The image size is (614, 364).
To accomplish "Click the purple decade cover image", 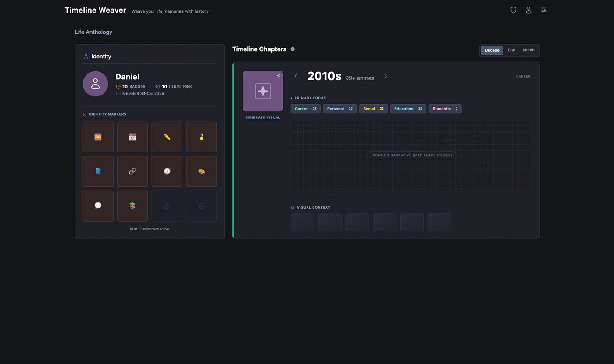I will tap(263, 91).
